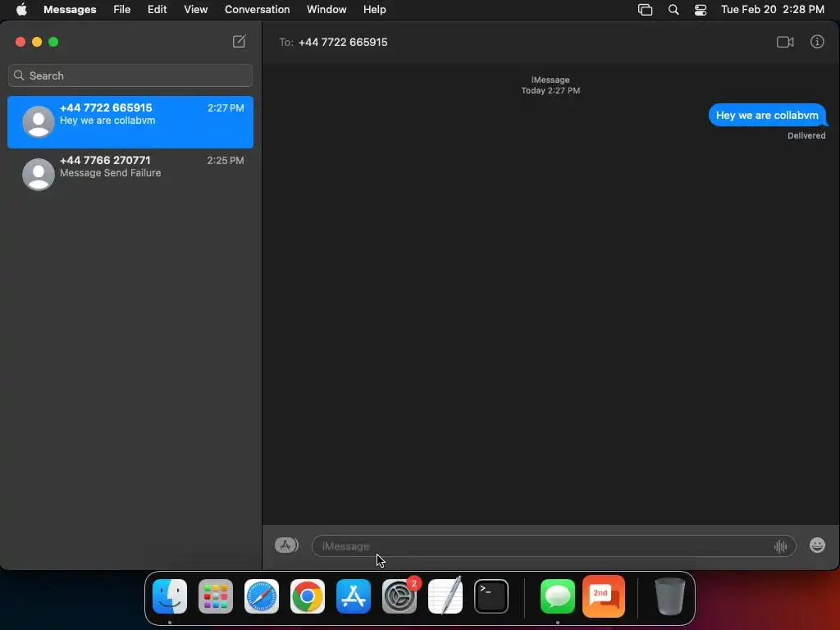Select conversation with +44 7722 665915
Viewport: 840px width, 630px height.
(x=130, y=122)
